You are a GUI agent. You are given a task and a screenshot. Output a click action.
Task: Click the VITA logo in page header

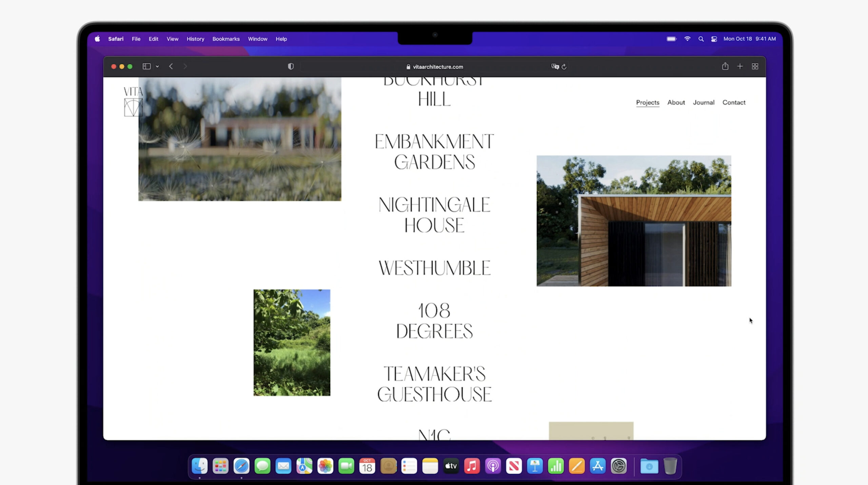[133, 101]
